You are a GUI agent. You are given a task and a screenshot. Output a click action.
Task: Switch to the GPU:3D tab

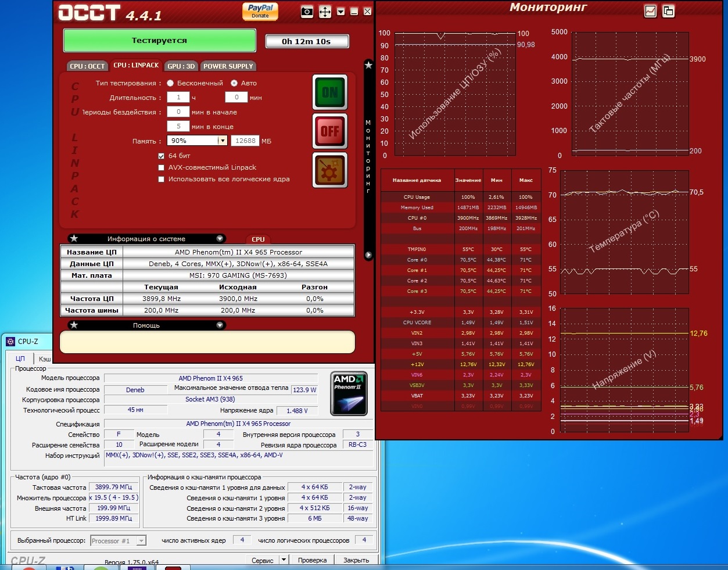pos(181,66)
